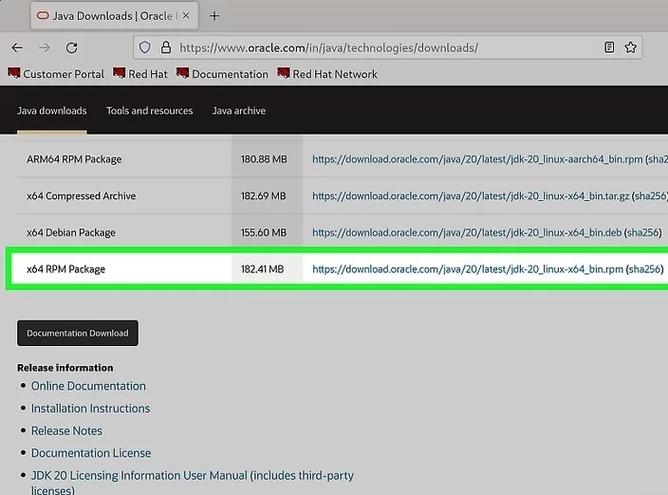Open Installation Instructions link
Image resolution: width=668 pixels, height=495 pixels.
[90, 409]
